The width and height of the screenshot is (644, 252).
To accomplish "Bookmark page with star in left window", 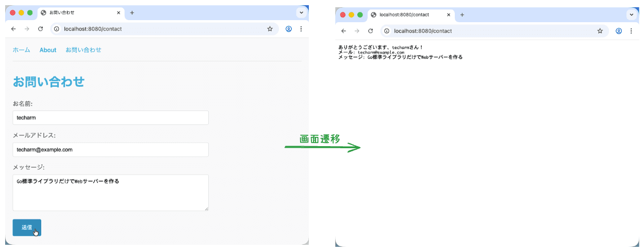I will 270,29.
